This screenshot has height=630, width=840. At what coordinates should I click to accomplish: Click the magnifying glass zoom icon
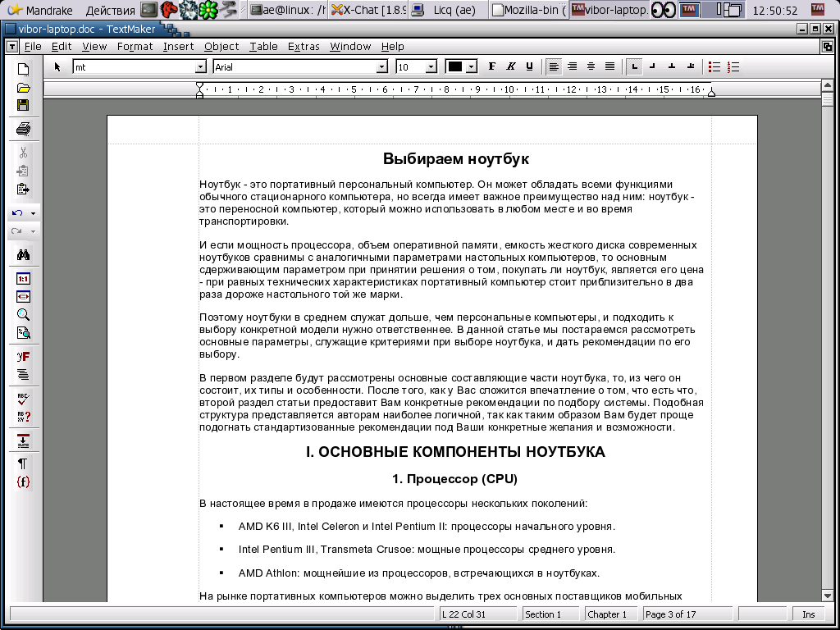click(x=23, y=314)
